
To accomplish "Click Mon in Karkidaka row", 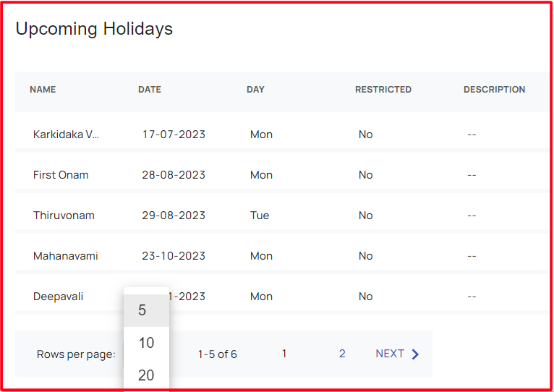I will click(x=262, y=135).
